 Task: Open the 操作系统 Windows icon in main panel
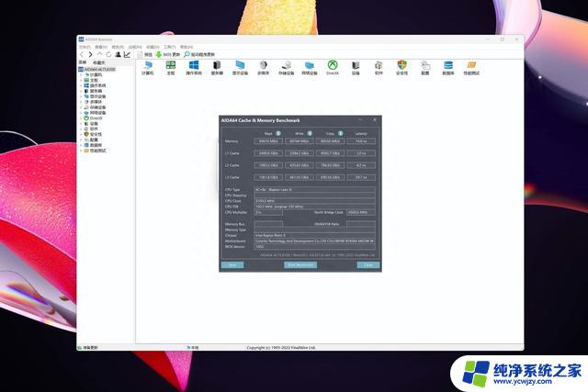pyautogui.click(x=194, y=68)
